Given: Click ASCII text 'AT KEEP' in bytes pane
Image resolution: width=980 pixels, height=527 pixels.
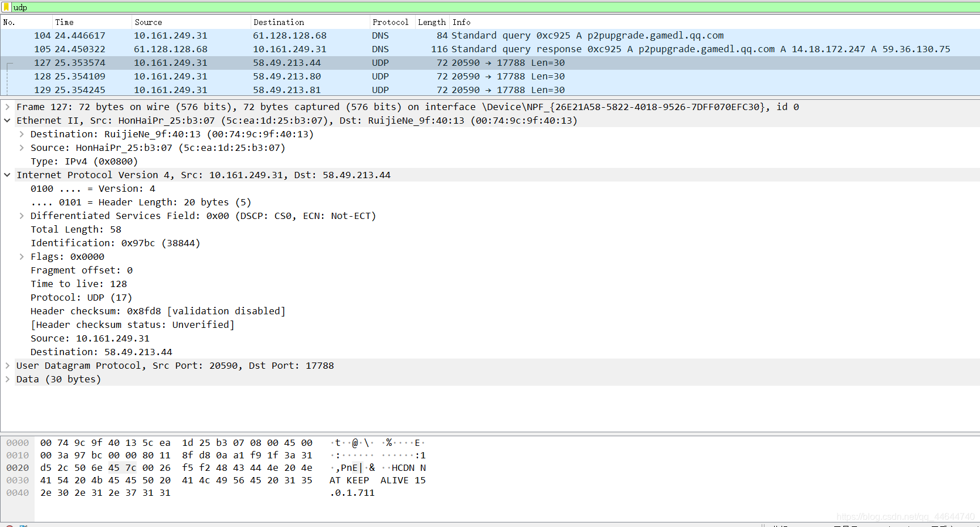Looking at the screenshot, I should [349, 480].
